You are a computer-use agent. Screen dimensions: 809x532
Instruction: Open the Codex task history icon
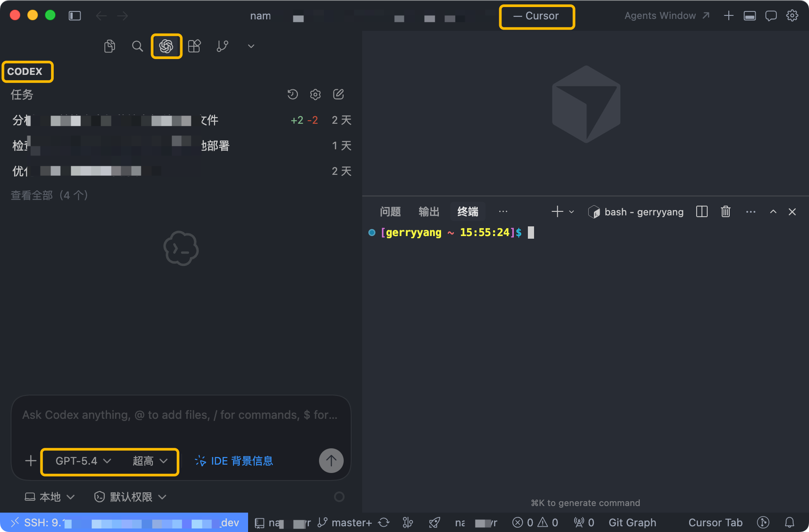293,94
